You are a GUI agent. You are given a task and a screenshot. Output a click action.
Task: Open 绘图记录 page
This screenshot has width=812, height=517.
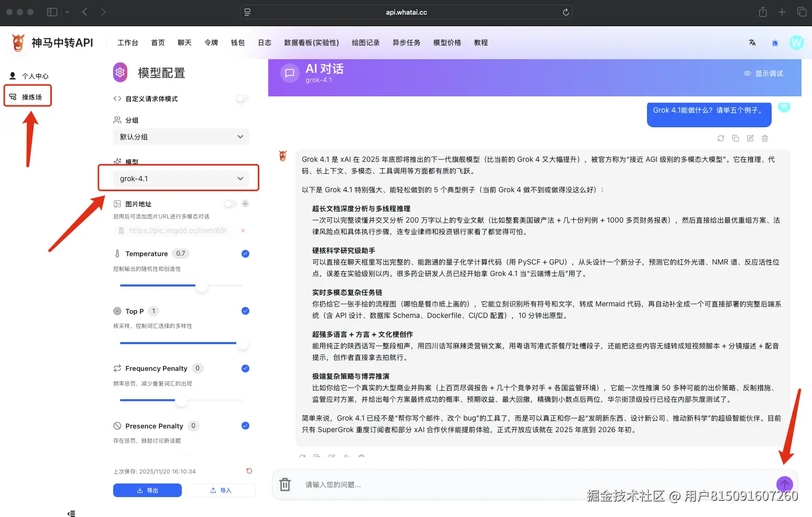366,43
